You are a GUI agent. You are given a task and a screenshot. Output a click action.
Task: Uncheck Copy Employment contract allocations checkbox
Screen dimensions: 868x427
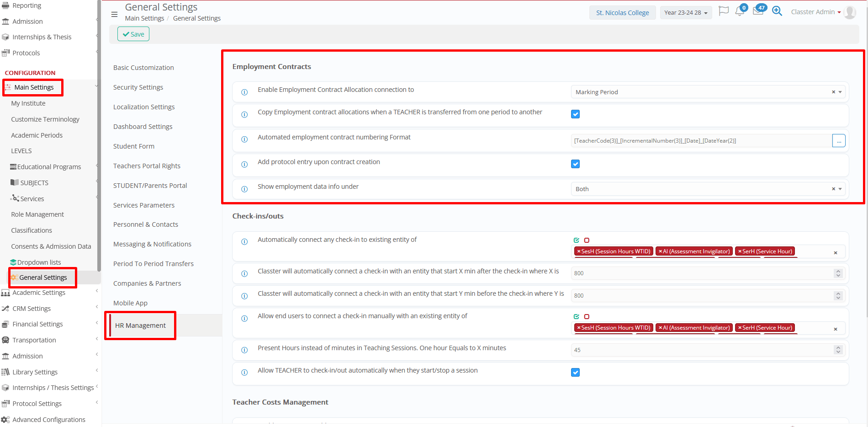pos(575,114)
